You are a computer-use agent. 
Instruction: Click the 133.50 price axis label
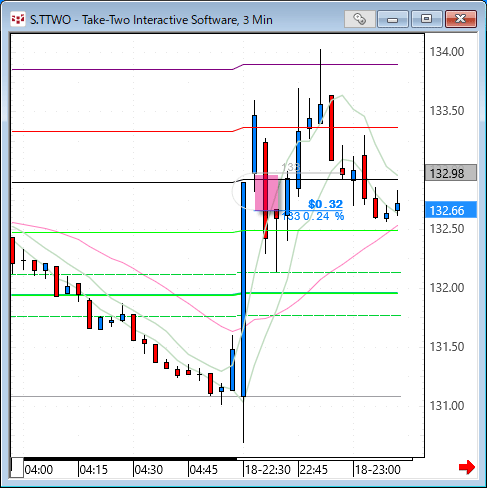pyautogui.click(x=447, y=111)
